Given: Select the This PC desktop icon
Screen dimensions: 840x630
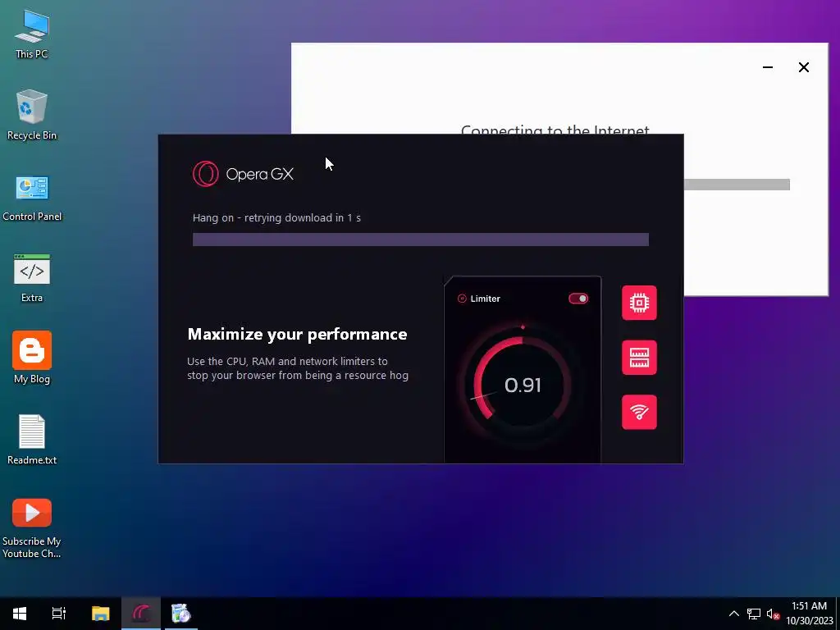Looking at the screenshot, I should 32,34.
